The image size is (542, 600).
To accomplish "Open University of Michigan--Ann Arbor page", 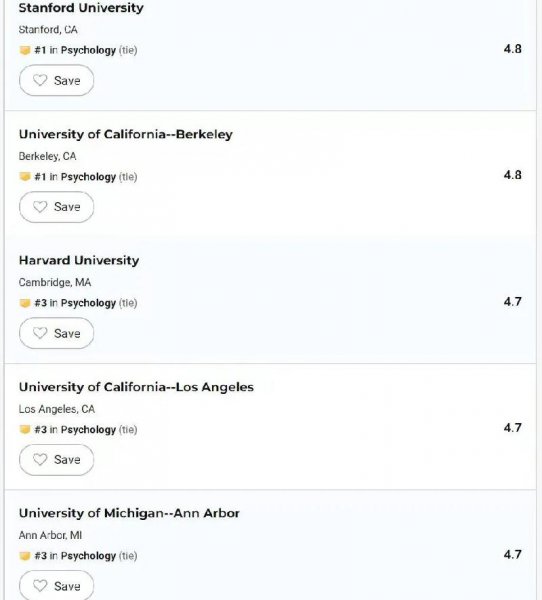I will click(x=129, y=513).
